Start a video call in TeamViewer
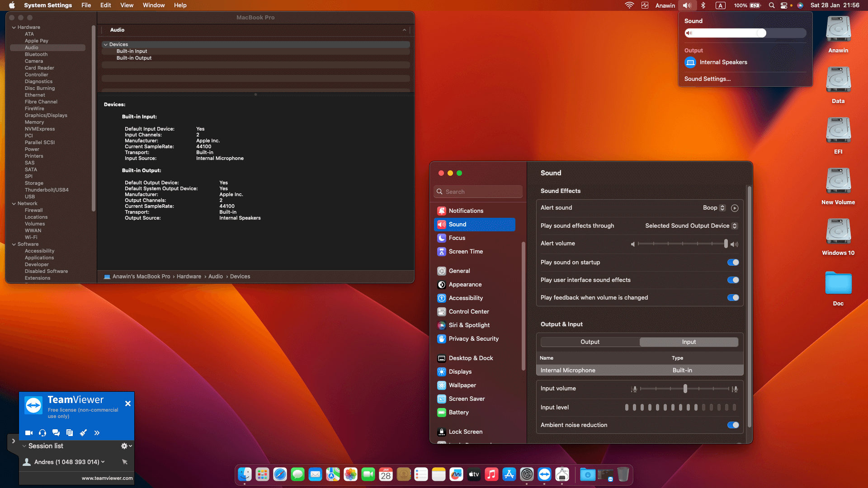Image resolution: width=868 pixels, height=488 pixels. click(28, 432)
